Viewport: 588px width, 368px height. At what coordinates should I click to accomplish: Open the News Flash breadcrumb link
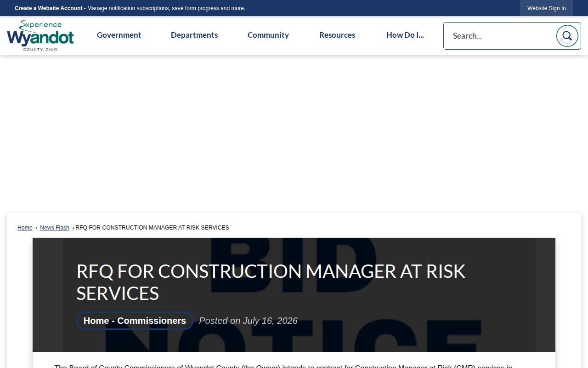(55, 228)
